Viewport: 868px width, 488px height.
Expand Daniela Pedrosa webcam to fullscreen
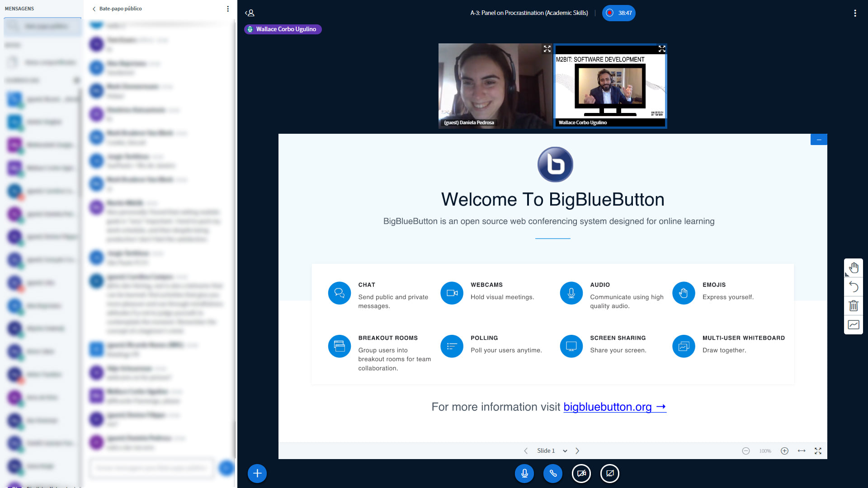coord(547,49)
